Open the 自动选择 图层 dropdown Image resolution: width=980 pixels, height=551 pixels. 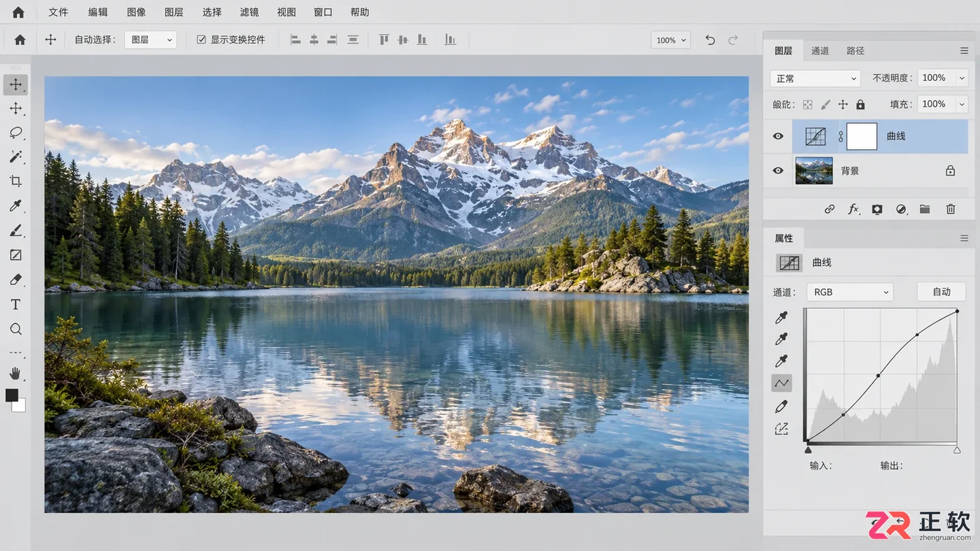click(x=150, y=40)
